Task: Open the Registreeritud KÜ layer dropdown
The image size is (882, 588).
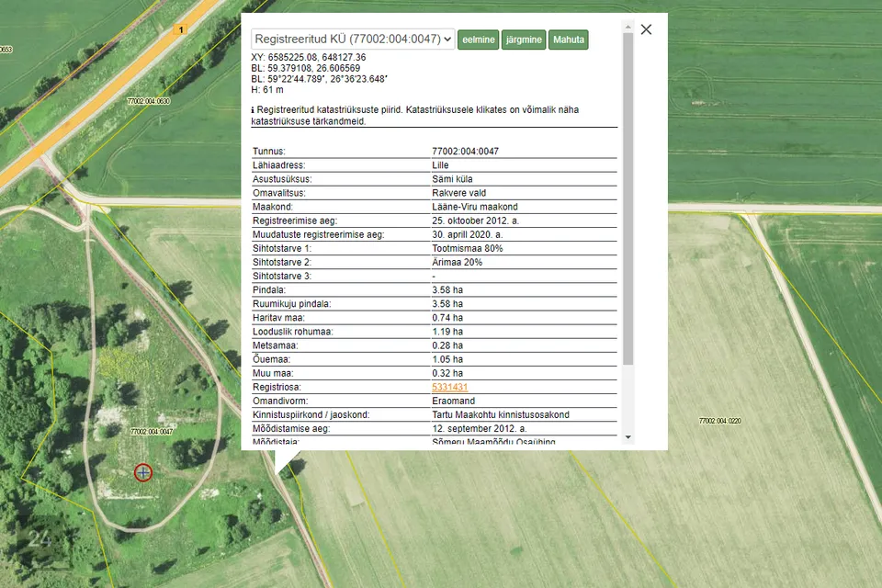Action: point(353,40)
